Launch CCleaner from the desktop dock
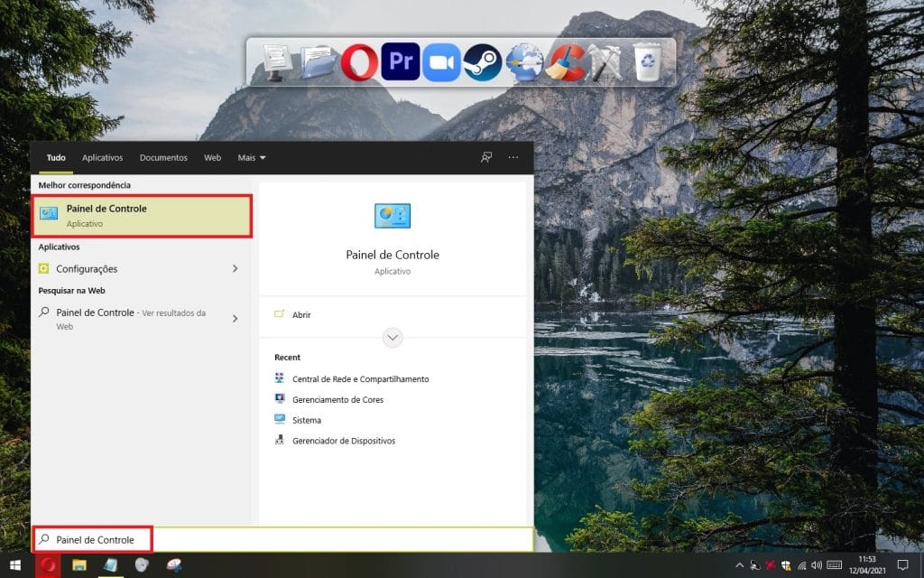This screenshot has width=924, height=578. 565,62
